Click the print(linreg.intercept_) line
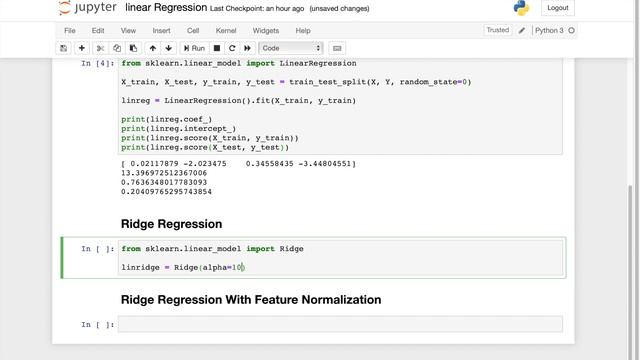 coord(178,129)
